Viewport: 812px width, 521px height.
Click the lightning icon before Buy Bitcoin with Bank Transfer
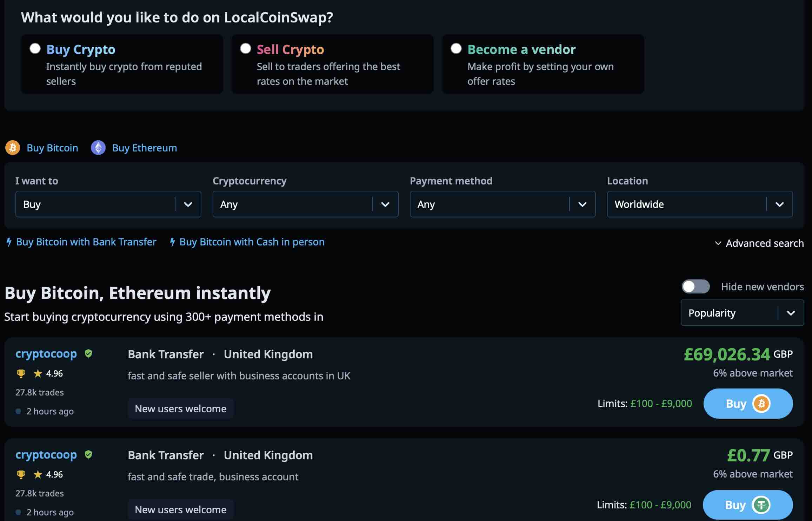click(x=9, y=242)
